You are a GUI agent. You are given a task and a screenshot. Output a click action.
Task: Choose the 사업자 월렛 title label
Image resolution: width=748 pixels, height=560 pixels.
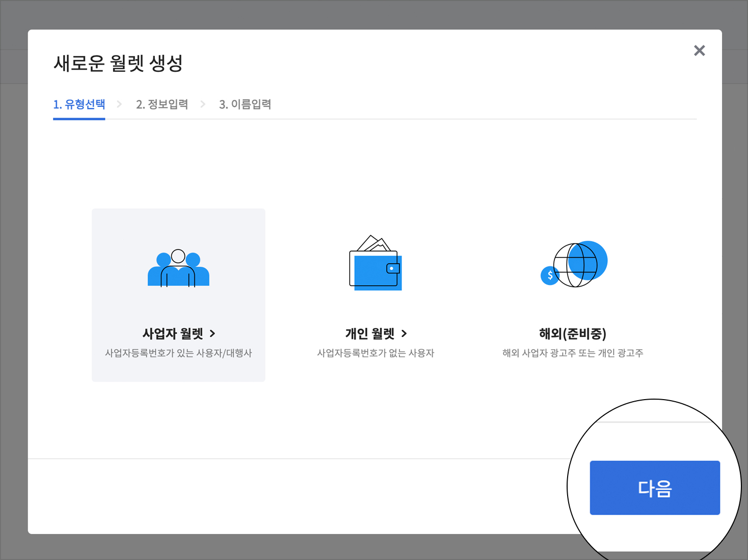click(173, 333)
